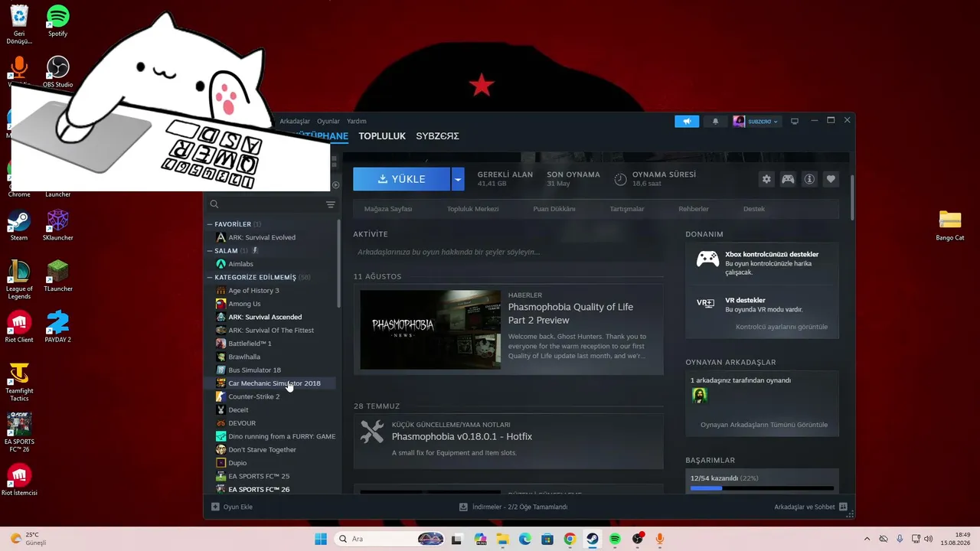Open Destek tab
The image size is (980, 551).
754,209
